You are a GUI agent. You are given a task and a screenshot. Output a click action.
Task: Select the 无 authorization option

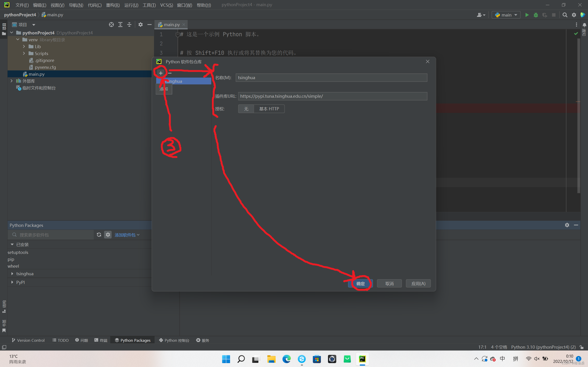pyautogui.click(x=246, y=109)
